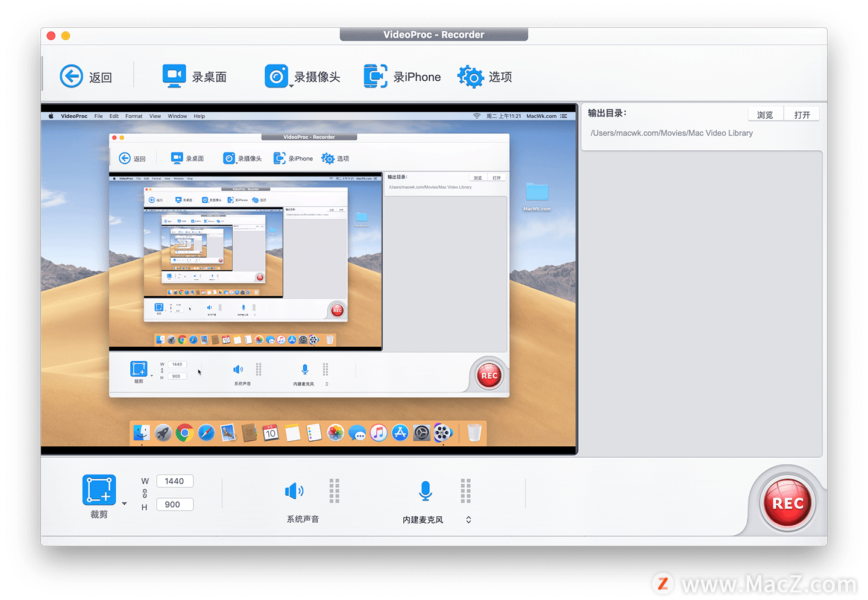
Task: Select 录摄像头 webcam recording mode
Action: pos(303,77)
